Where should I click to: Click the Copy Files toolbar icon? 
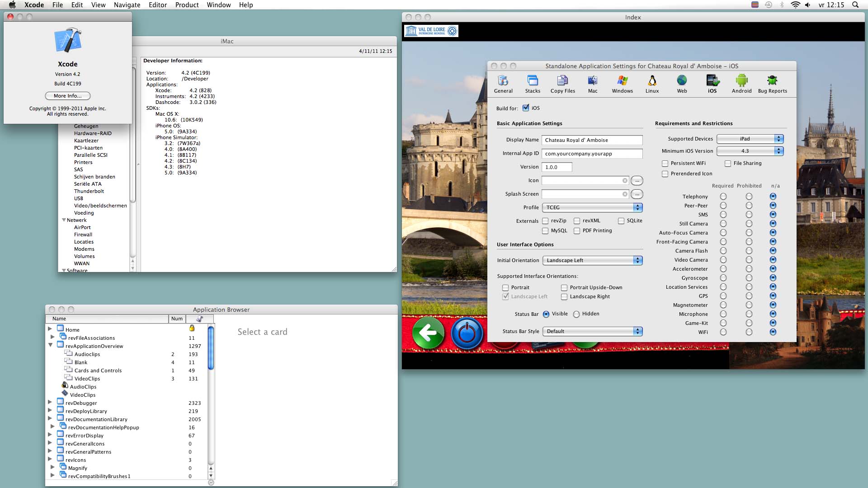pyautogui.click(x=562, y=81)
